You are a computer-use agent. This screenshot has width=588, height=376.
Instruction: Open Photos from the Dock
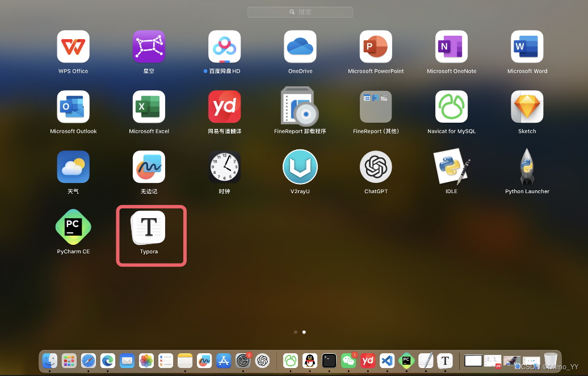[146, 361]
